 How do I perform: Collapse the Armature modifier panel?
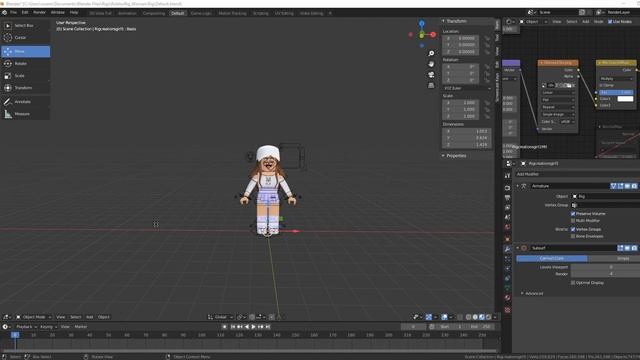[518, 186]
